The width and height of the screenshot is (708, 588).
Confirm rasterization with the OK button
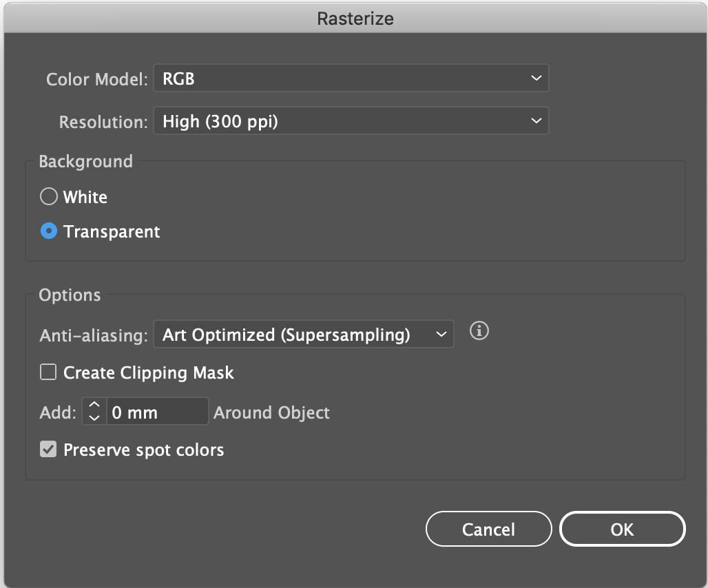pyautogui.click(x=621, y=529)
